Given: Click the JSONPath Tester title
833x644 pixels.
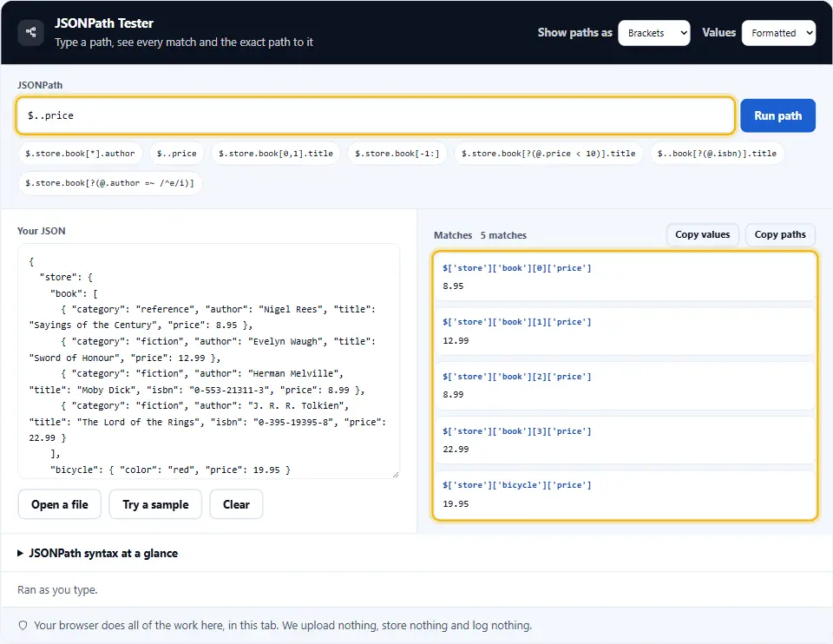Looking at the screenshot, I should [104, 23].
